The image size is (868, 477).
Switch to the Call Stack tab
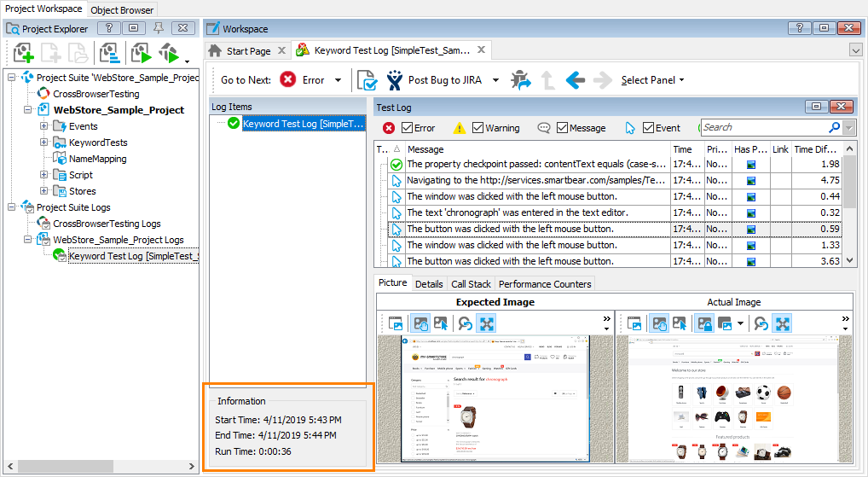click(x=471, y=284)
